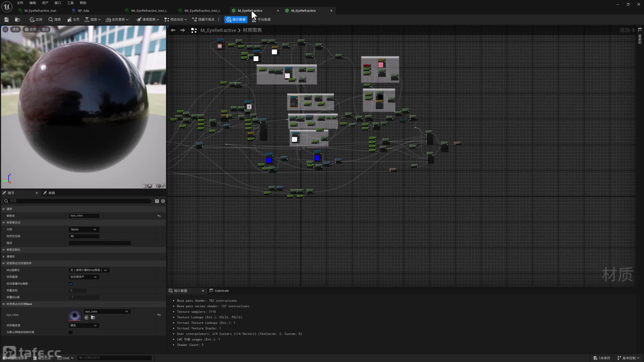The height and width of the screenshot is (362, 644).
Task: Open the 采样器类型 sampler type dropdown
Action: click(x=84, y=325)
